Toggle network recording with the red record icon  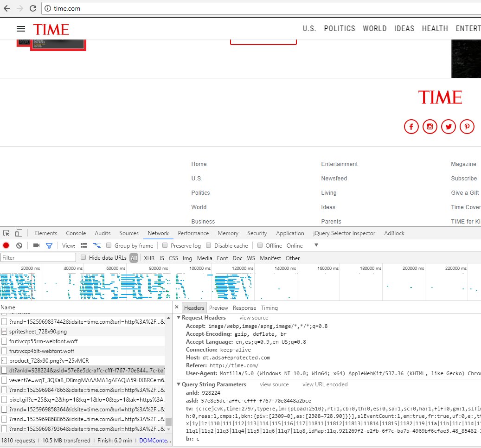point(5,245)
